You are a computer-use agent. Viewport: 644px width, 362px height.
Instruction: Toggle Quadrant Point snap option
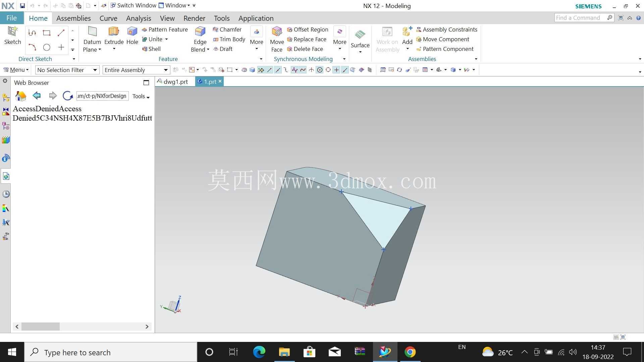[328, 70]
